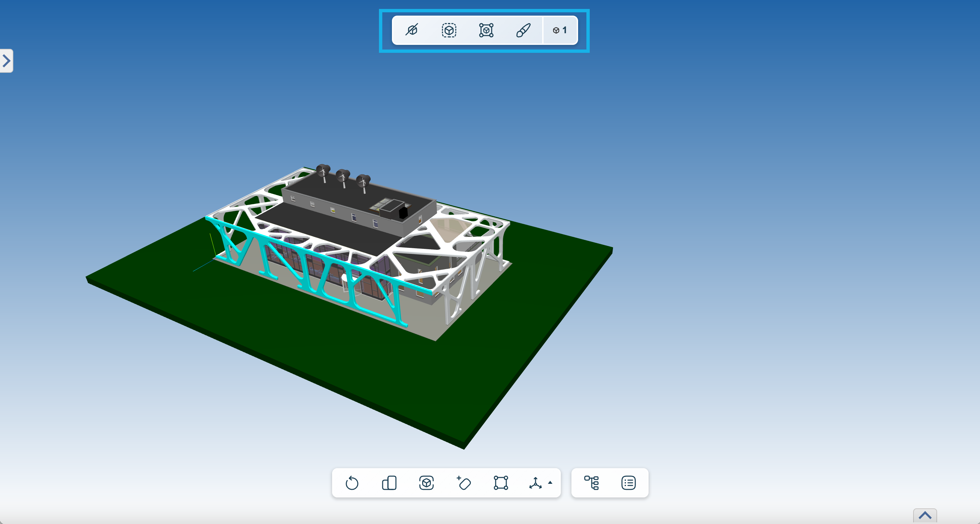Viewport: 980px width, 524px height.
Task: Open the 3D cube view icon in bottom toolbar
Action: pyautogui.click(x=427, y=483)
